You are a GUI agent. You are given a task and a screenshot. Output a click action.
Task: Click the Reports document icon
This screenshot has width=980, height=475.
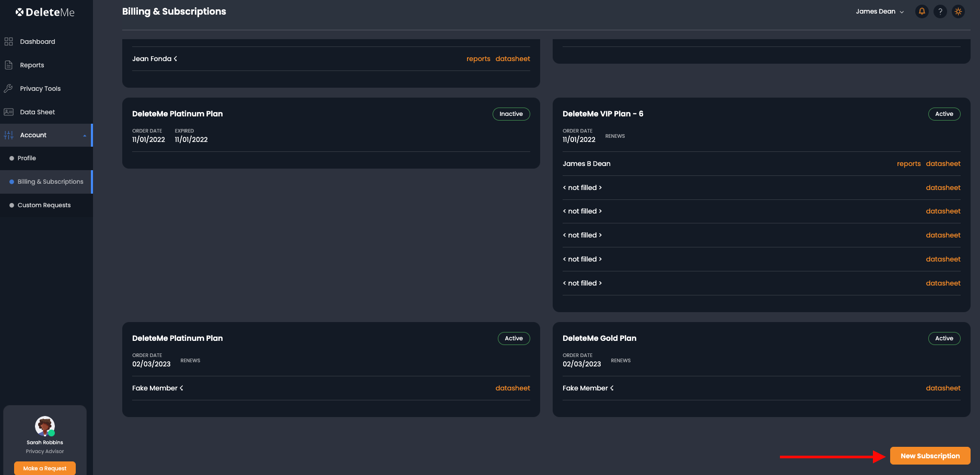coord(8,65)
